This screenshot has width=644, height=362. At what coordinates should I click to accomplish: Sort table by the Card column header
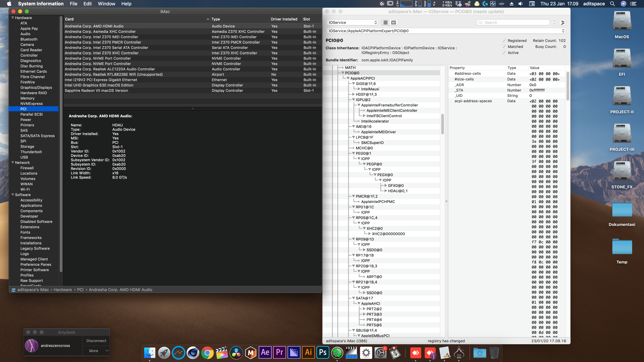pyautogui.click(x=137, y=19)
